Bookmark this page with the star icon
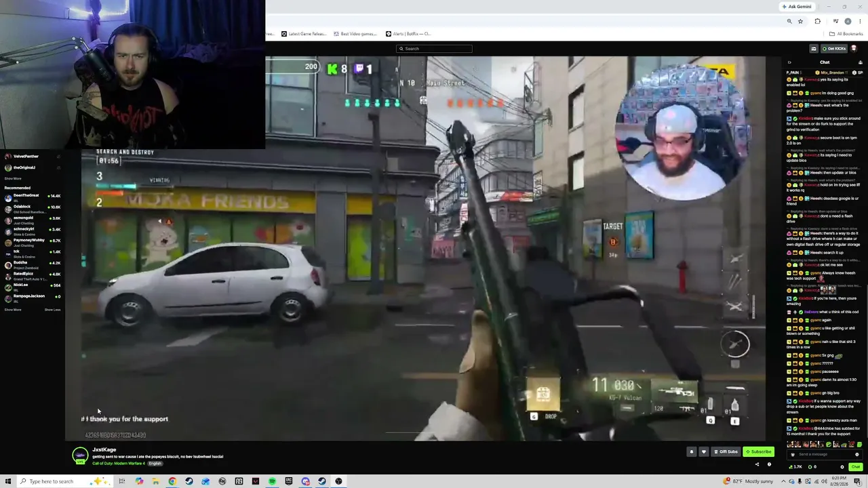Screen dimensions: 868x488 (800, 21)
